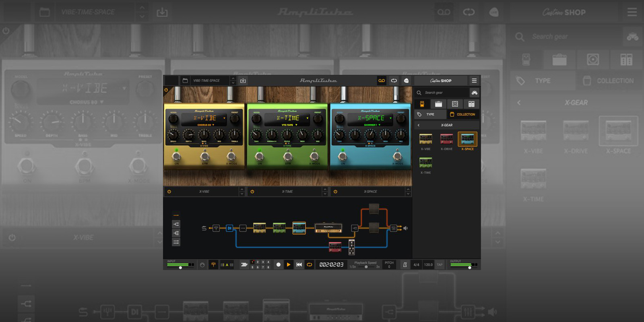Open the tuner in bottom bar

[213, 264]
